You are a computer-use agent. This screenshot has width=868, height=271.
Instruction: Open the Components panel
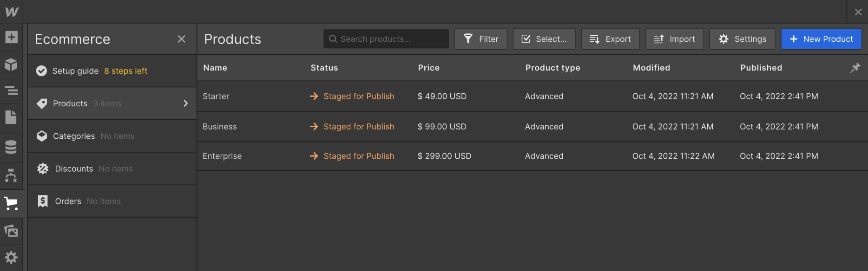click(12, 65)
